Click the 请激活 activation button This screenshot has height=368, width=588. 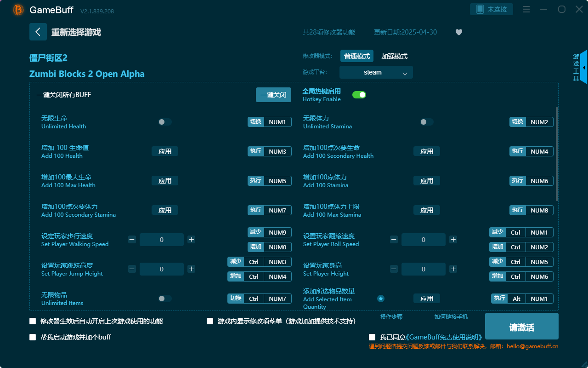point(521,326)
